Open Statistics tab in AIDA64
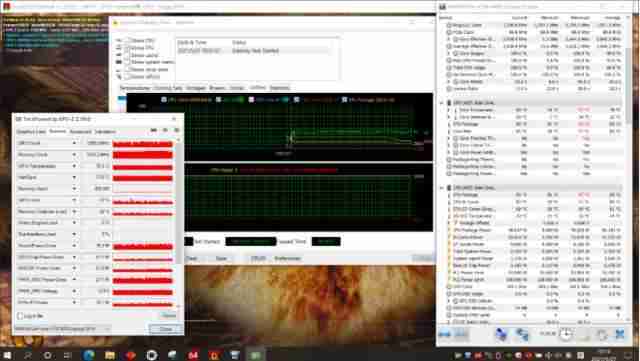The width and height of the screenshot is (640, 361). [x=280, y=88]
